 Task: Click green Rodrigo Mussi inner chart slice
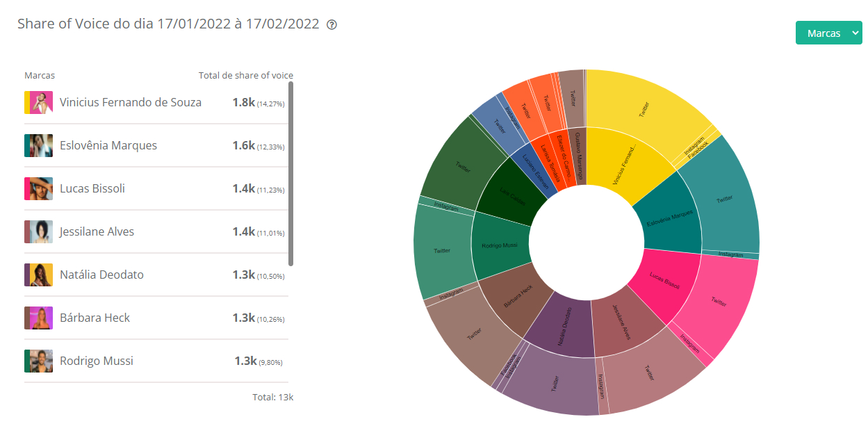(x=499, y=245)
